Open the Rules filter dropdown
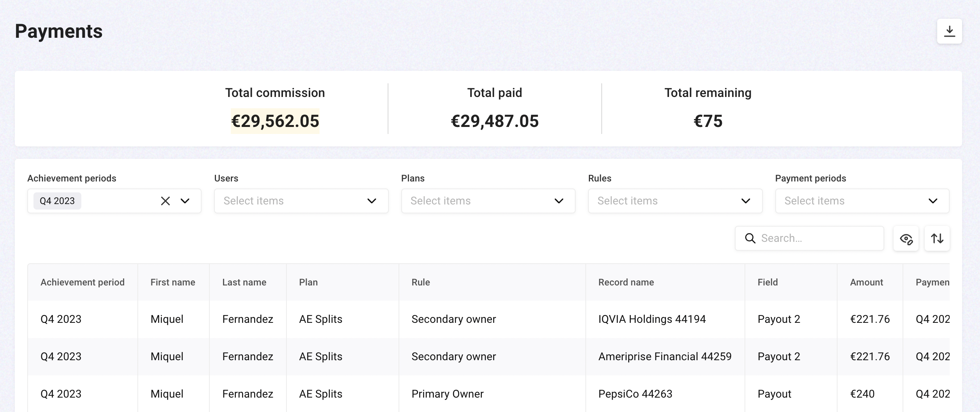The height and width of the screenshot is (412, 980). tap(675, 201)
